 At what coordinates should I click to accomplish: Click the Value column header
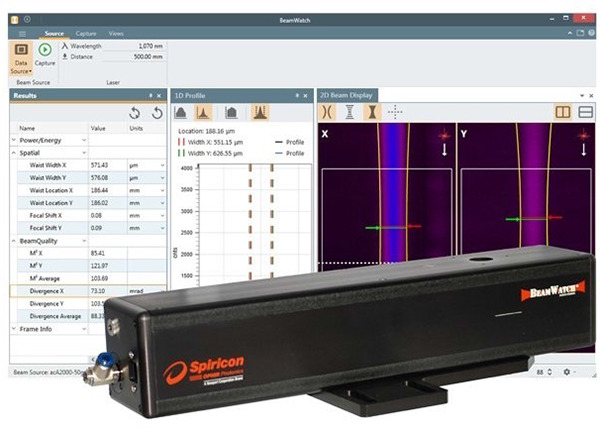coord(98,128)
